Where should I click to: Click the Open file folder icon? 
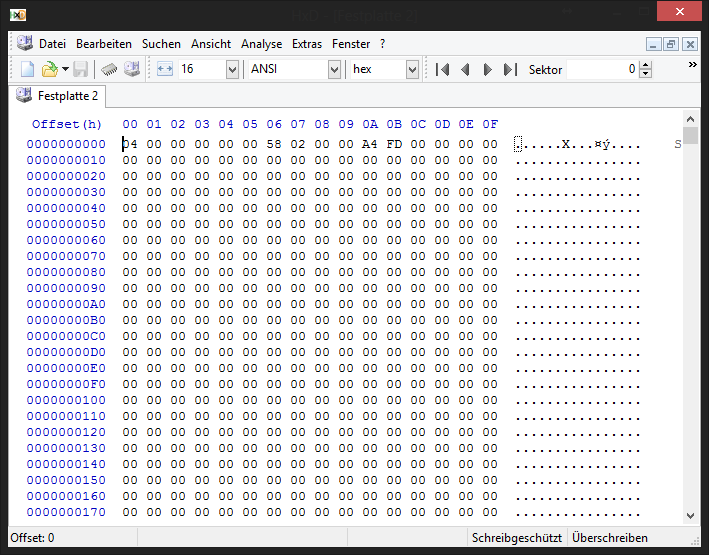(x=50, y=69)
